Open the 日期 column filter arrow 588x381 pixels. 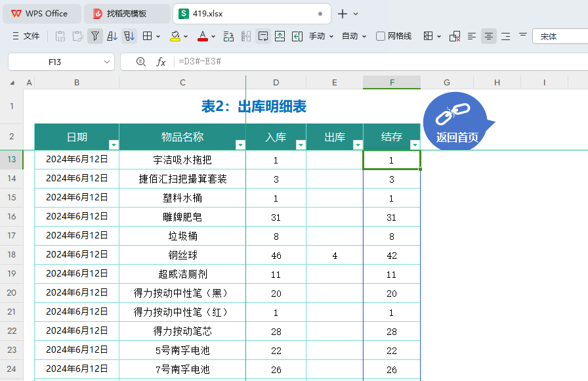click(x=114, y=145)
